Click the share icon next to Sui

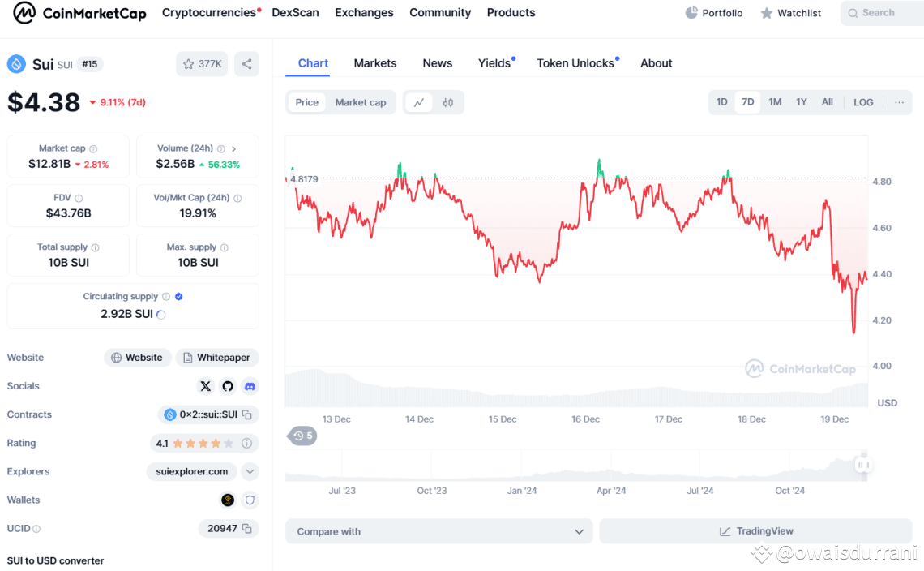point(246,64)
